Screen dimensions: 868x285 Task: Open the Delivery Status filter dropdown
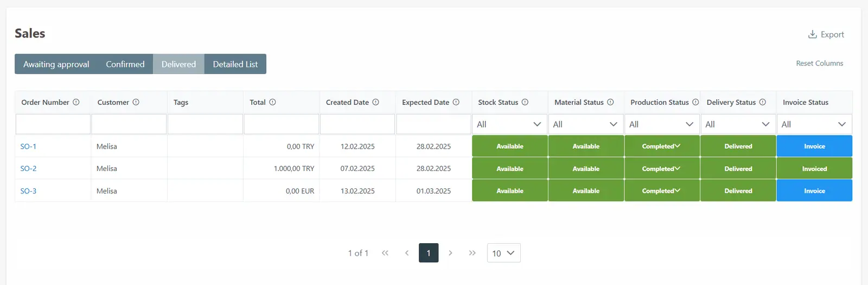click(738, 124)
